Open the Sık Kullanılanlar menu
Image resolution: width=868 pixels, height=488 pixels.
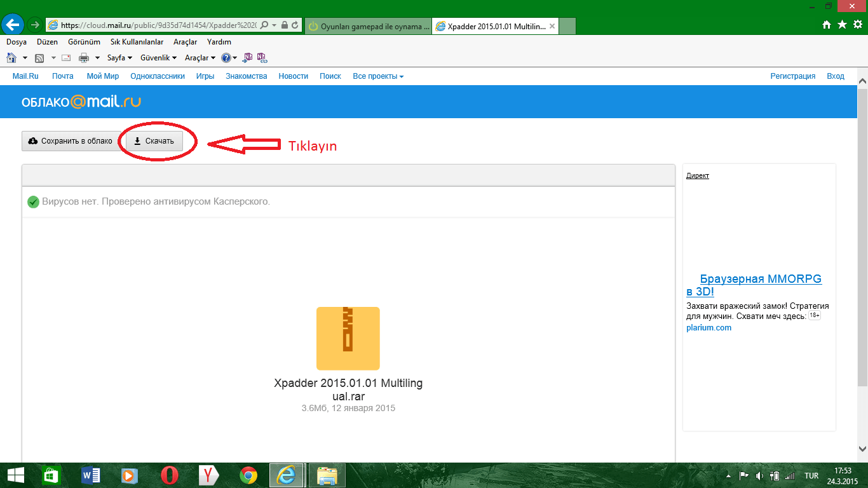click(x=137, y=42)
